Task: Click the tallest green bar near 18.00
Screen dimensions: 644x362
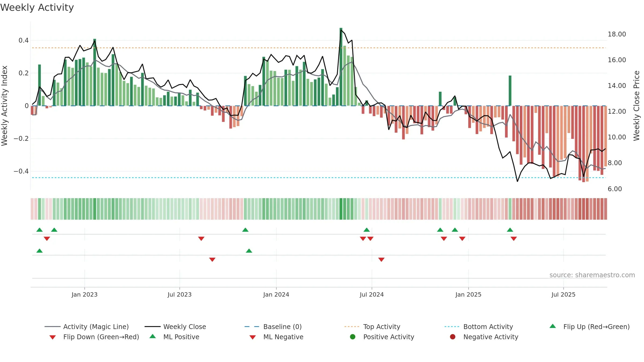Action: coord(341,67)
